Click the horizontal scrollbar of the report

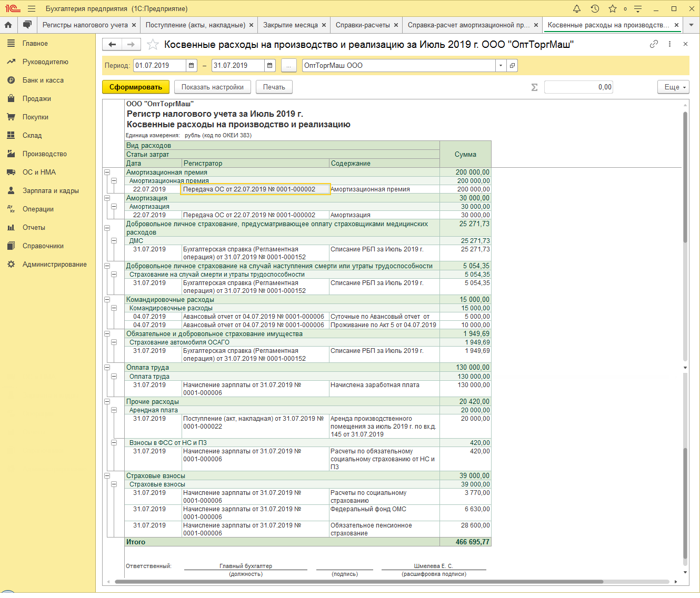(x=359, y=582)
